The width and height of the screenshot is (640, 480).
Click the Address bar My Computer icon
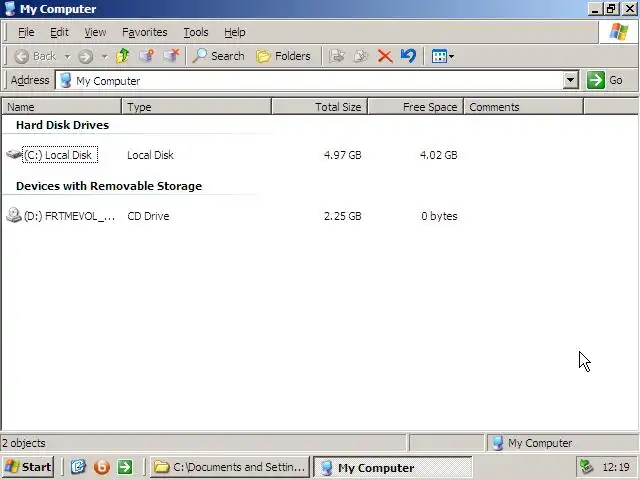pyautogui.click(x=65, y=80)
